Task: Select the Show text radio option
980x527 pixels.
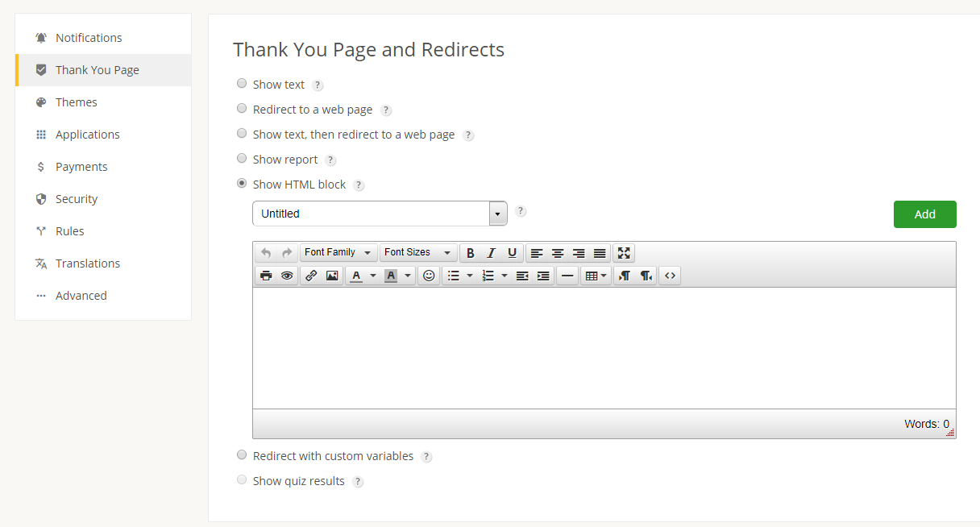Action: pos(242,83)
